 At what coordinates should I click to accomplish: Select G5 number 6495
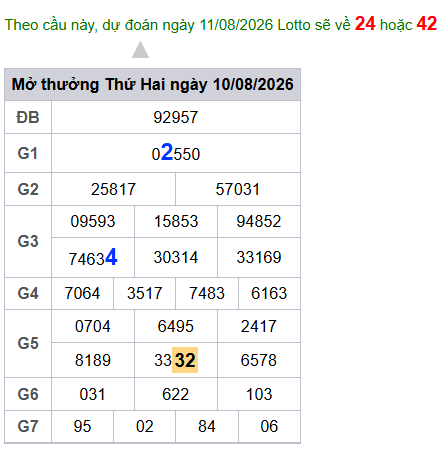[x=176, y=326]
